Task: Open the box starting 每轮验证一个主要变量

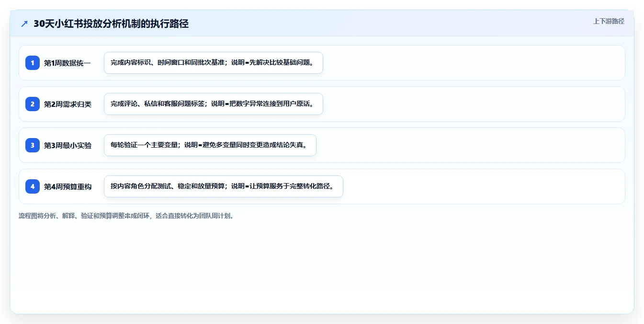Action: [210, 145]
